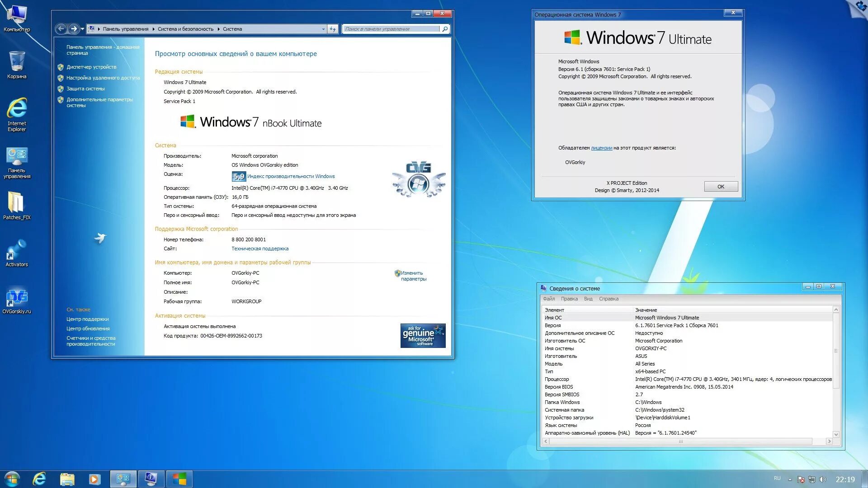Open Панель управления - домашняя страница
This screenshot has width=868, height=488.
(103, 50)
